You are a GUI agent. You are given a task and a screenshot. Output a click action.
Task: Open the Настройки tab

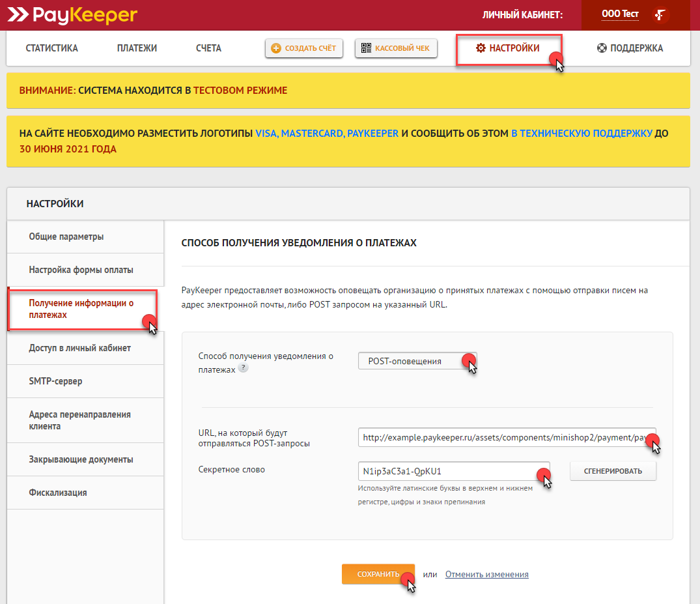coord(508,48)
